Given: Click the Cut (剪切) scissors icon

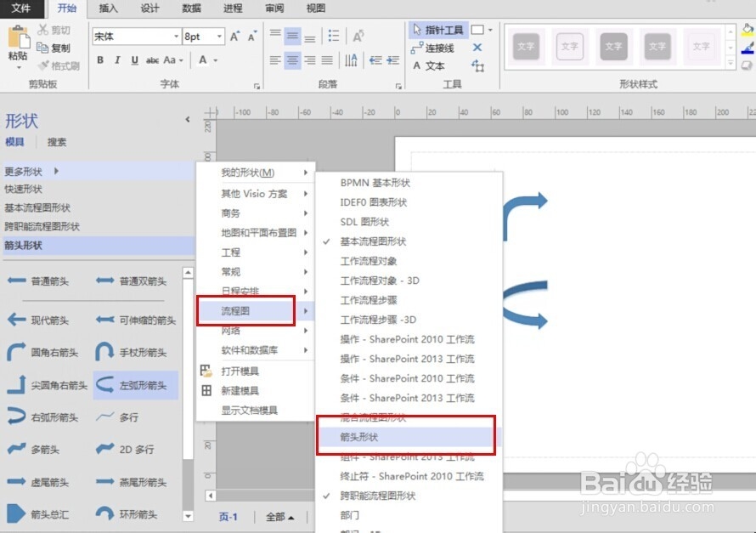Looking at the screenshot, I should click(43, 30).
